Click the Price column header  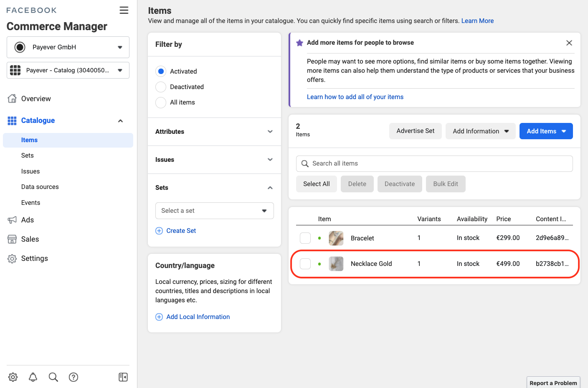tap(504, 219)
